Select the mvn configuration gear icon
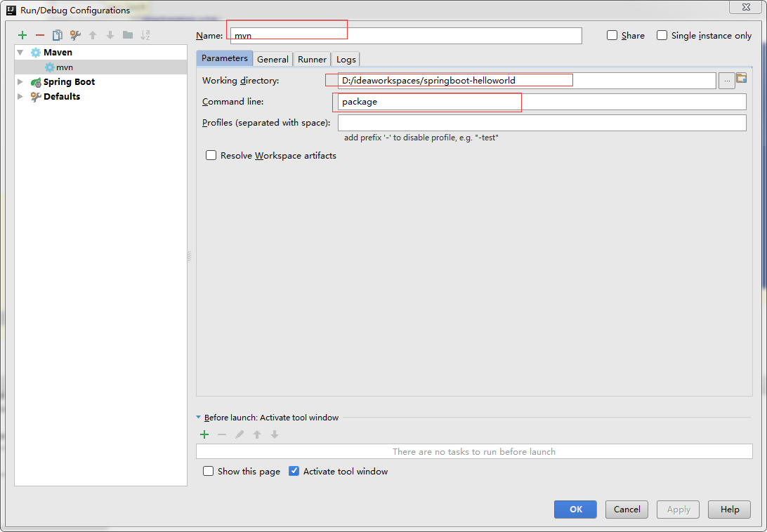This screenshot has height=532, width=767. tap(49, 67)
